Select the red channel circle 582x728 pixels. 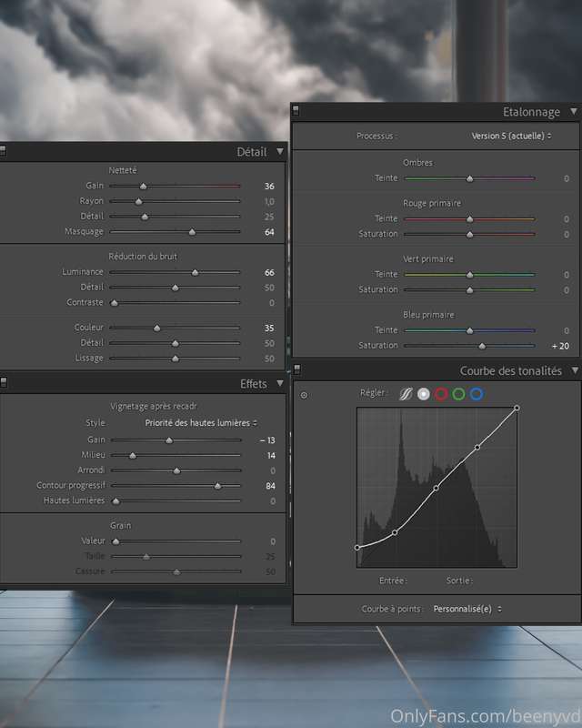coord(441,394)
